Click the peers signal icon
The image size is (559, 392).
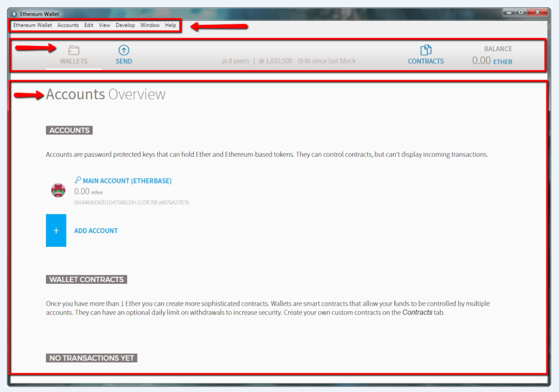224,61
